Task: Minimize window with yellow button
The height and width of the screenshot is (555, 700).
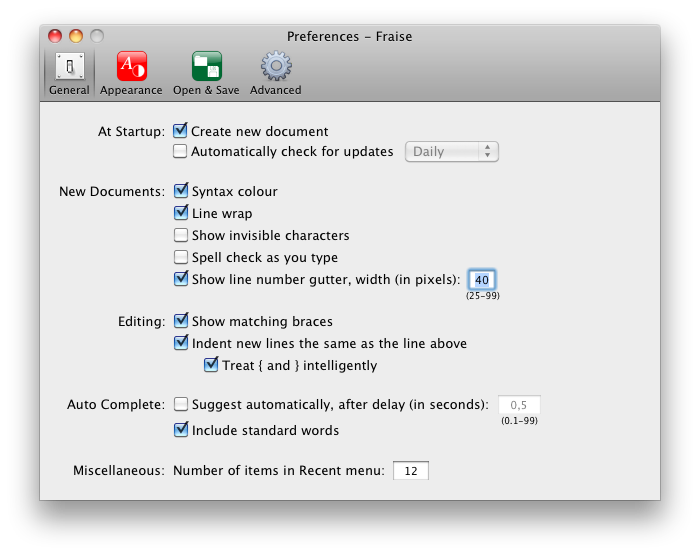Action: pos(76,36)
